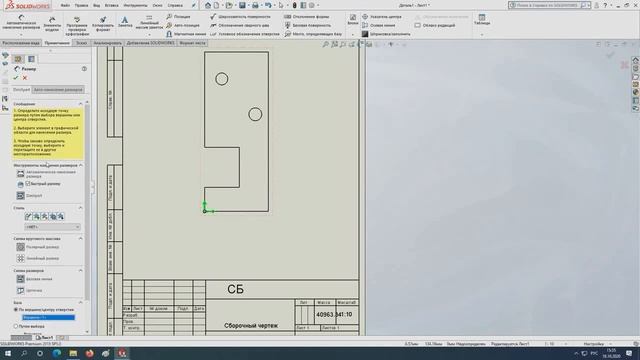Switch to the Формат листа tab

(192, 43)
